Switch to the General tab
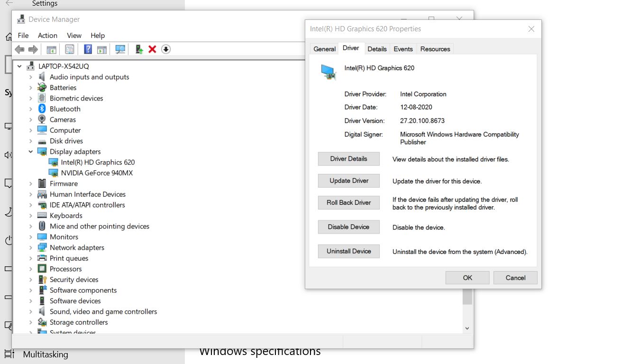Image resolution: width=630 pixels, height=364 pixels. [x=325, y=49]
